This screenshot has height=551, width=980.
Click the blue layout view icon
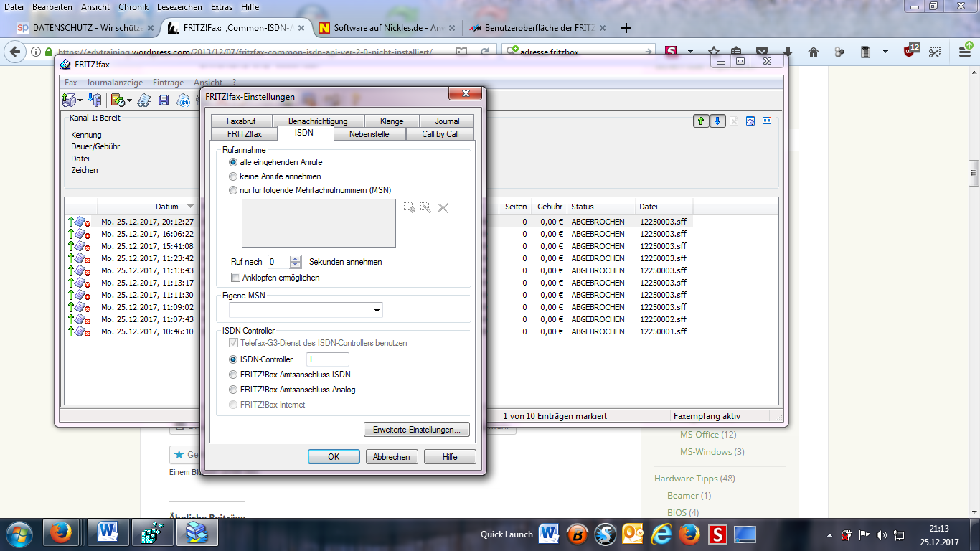[x=767, y=121]
